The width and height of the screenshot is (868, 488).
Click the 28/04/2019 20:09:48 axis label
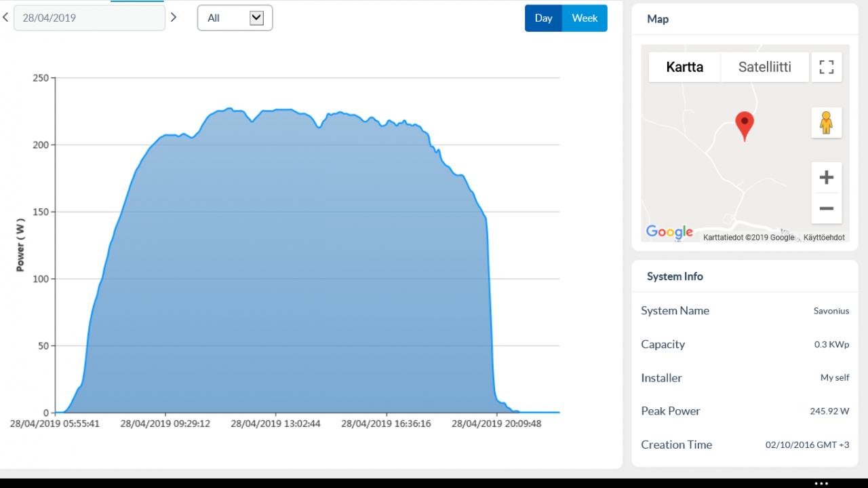tap(496, 424)
